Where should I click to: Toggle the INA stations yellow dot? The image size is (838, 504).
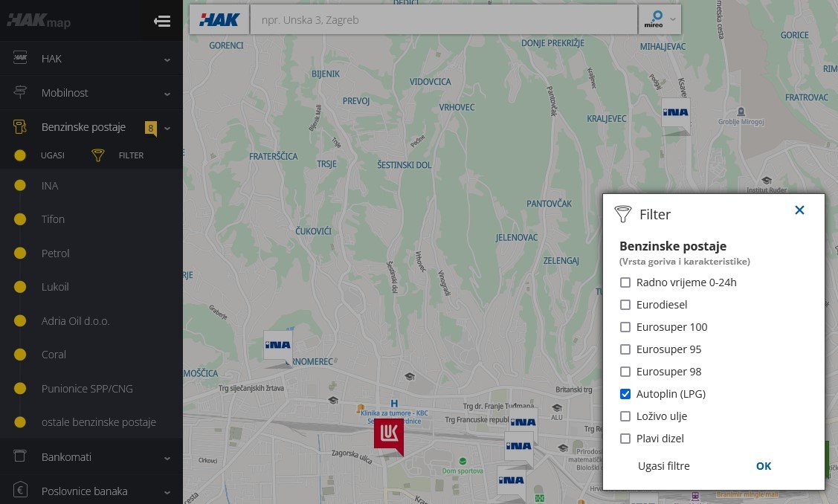[20, 186]
